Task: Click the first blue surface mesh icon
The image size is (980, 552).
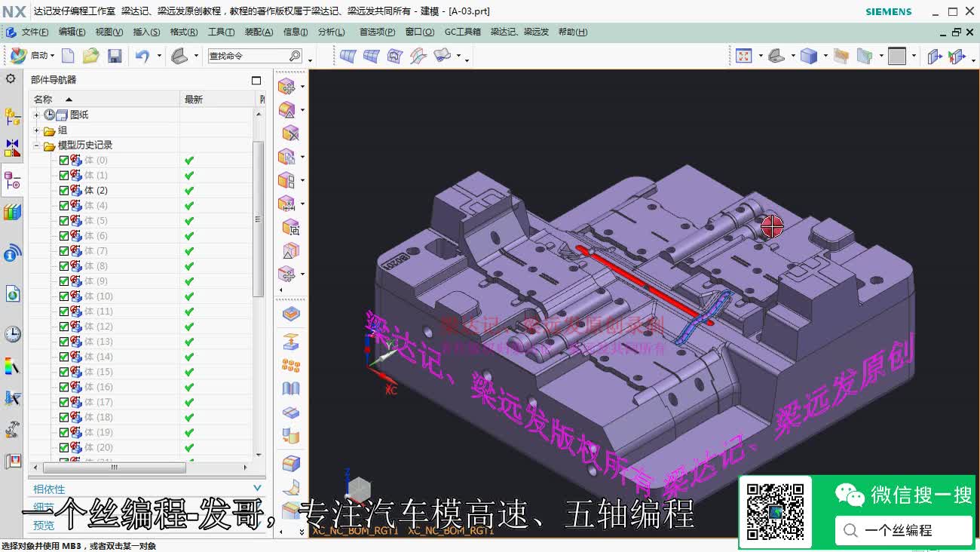Action: 348,56
